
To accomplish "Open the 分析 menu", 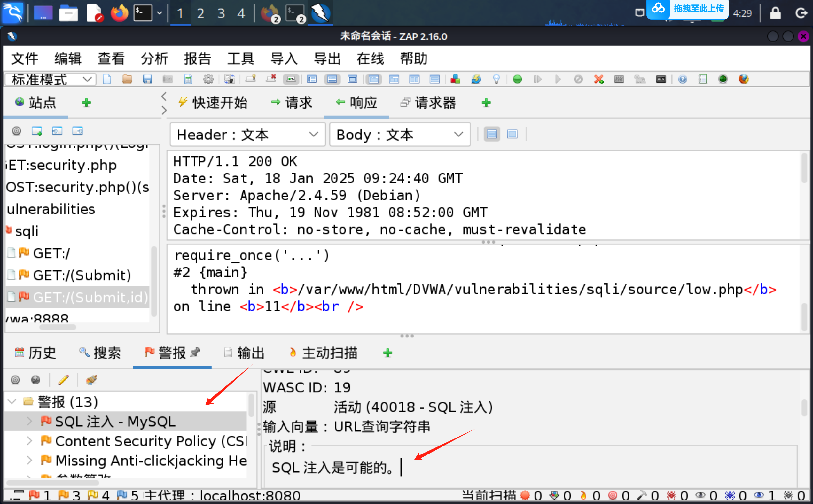I will click(154, 59).
